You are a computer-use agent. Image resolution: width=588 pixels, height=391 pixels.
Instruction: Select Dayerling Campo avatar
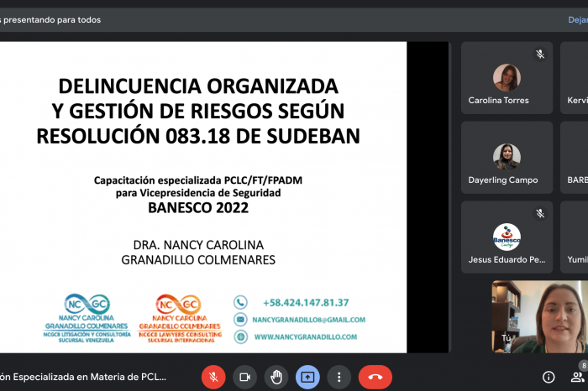coord(507,157)
